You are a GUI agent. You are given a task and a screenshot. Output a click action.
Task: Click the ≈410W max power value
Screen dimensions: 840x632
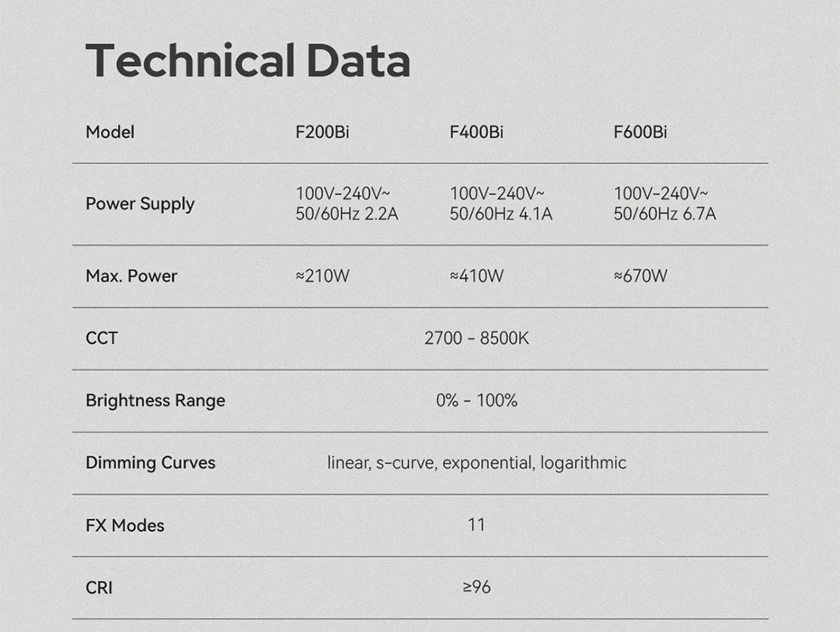click(477, 276)
